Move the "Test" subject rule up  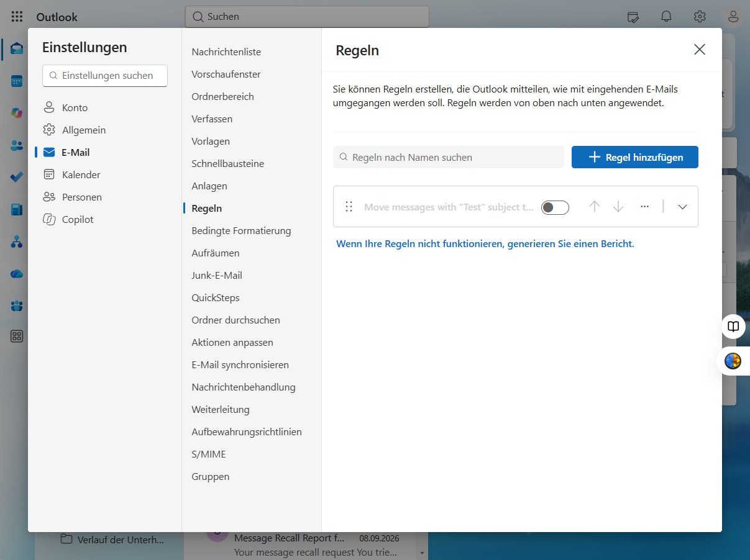click(x=595, y=207)
